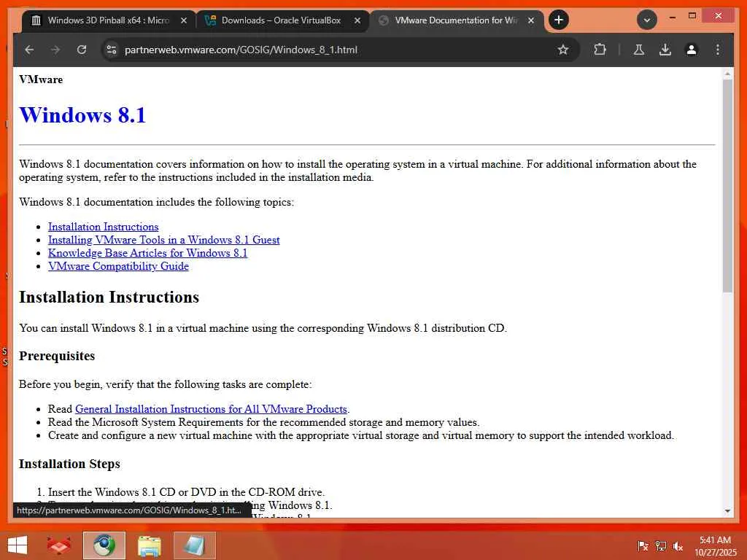This screenshot has height=560, width=747.
Task: Open VMware Compatibility Guide link
Action: click(x=118, y=265)
